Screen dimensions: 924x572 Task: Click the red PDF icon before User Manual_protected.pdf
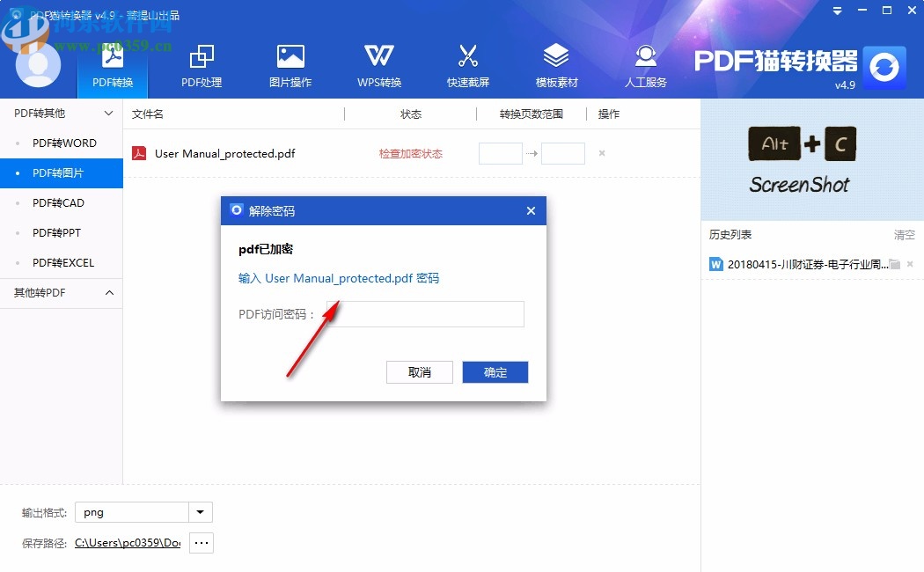click(141, 152)
